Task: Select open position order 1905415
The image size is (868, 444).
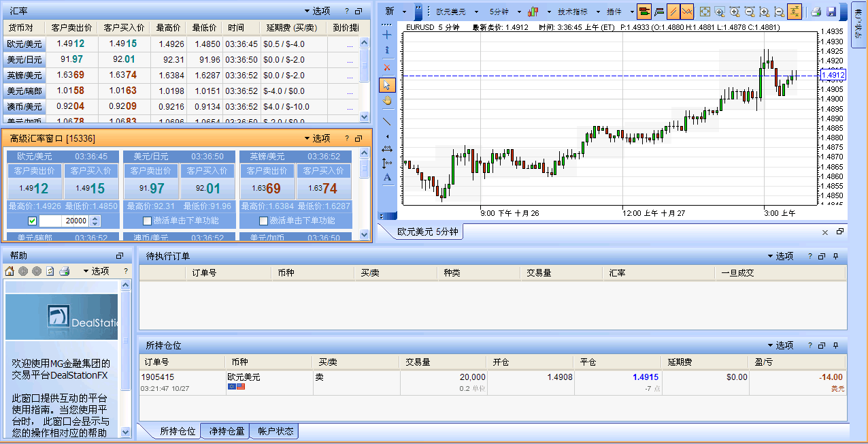Action: pos(493,382)
